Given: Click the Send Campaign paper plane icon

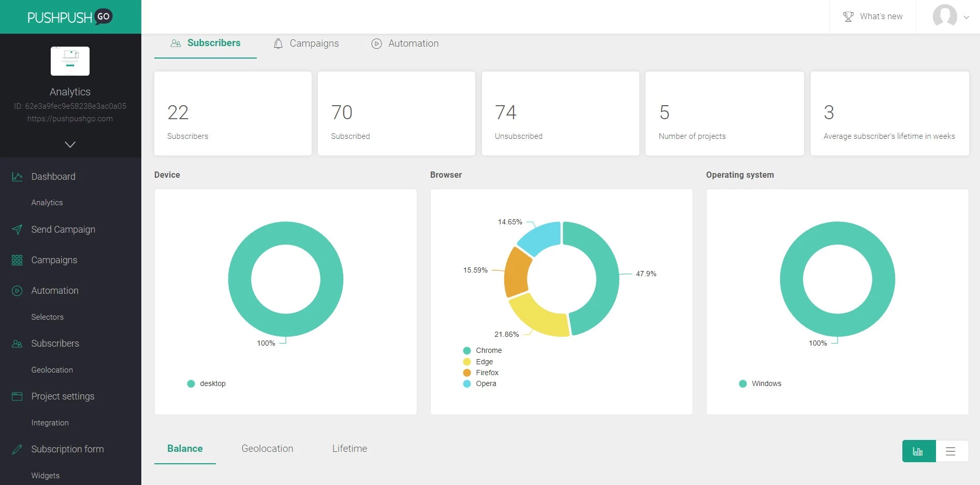Looking at the screenshot, I should coord(17,230).
